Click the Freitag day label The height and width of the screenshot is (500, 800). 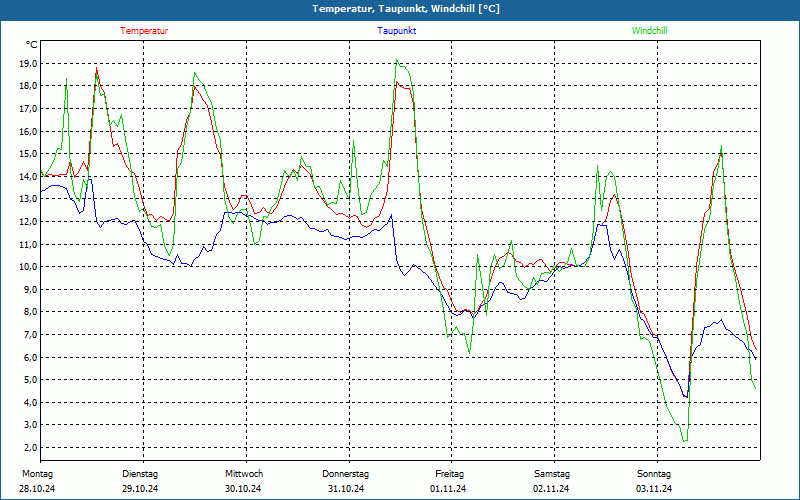(x=449, y=474)
